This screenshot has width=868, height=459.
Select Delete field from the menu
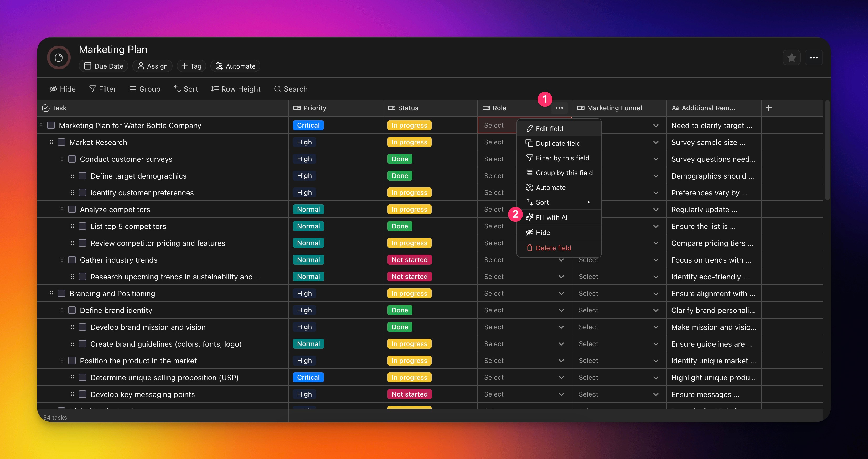(553, 248)
